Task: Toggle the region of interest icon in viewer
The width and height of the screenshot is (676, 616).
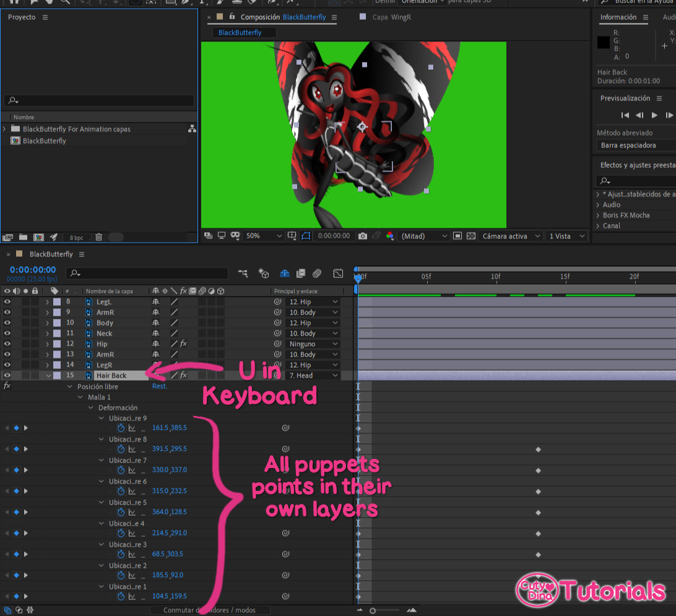Action: pos(305,236)
